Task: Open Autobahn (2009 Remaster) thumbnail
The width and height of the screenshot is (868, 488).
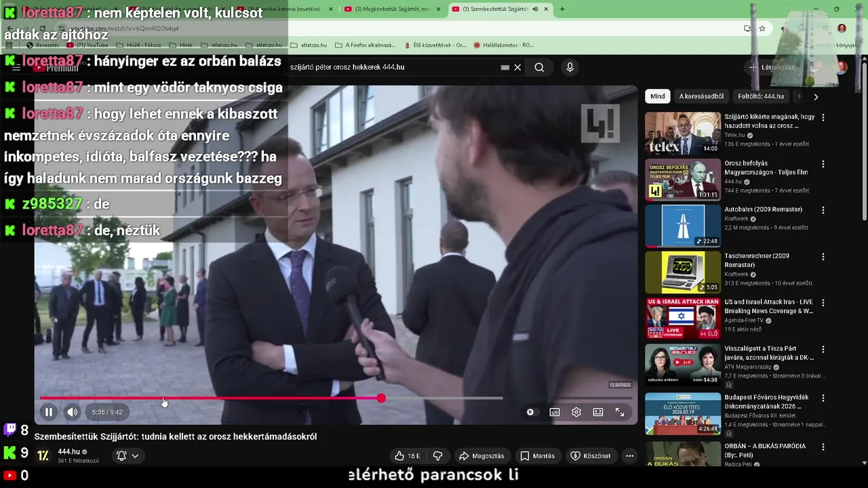Action: coord(683,226)
